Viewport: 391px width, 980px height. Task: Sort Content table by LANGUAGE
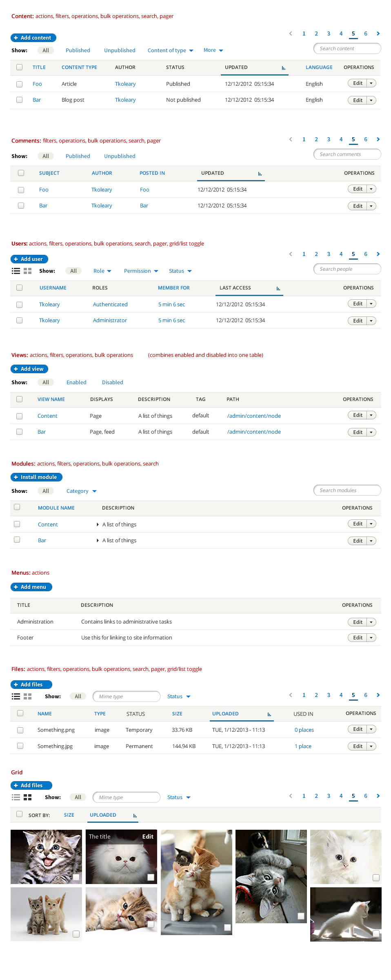[319, 67]
